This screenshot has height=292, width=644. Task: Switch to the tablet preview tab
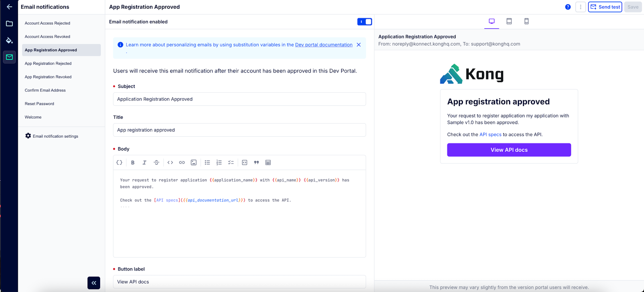point(509,21)
